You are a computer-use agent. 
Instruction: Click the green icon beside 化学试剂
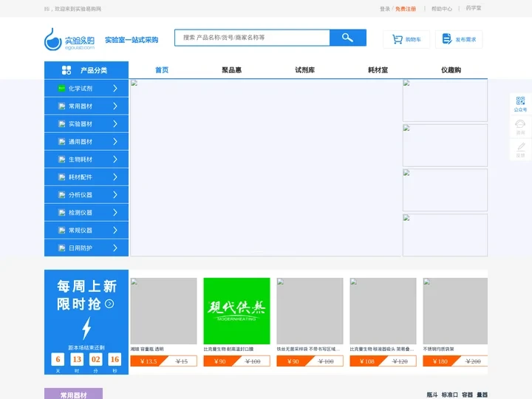click(x=62, y=88)
